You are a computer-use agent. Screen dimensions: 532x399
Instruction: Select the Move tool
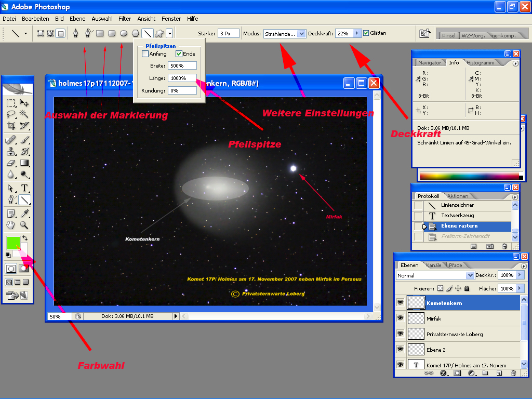pyautogui.click(x=24, y=103)
